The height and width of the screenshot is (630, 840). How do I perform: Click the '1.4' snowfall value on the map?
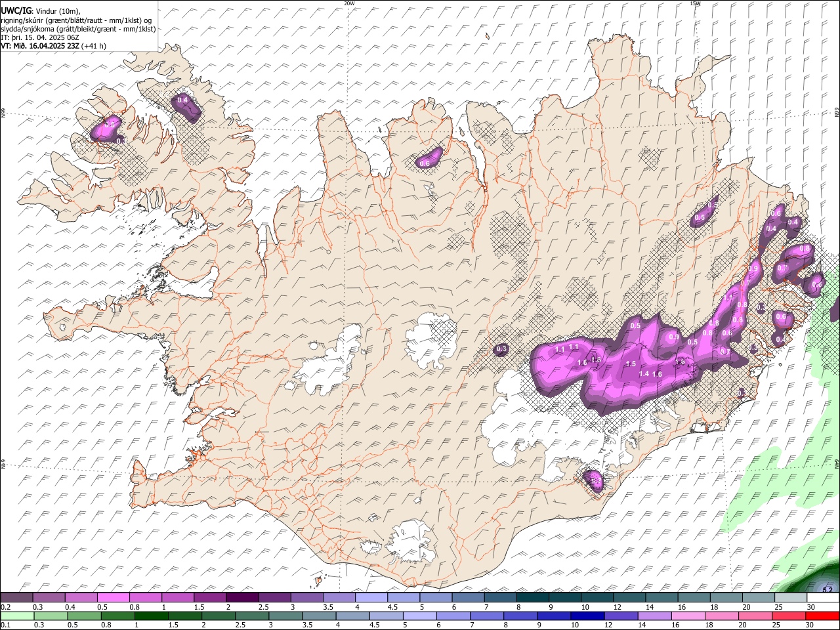click(x=644, y=373)
